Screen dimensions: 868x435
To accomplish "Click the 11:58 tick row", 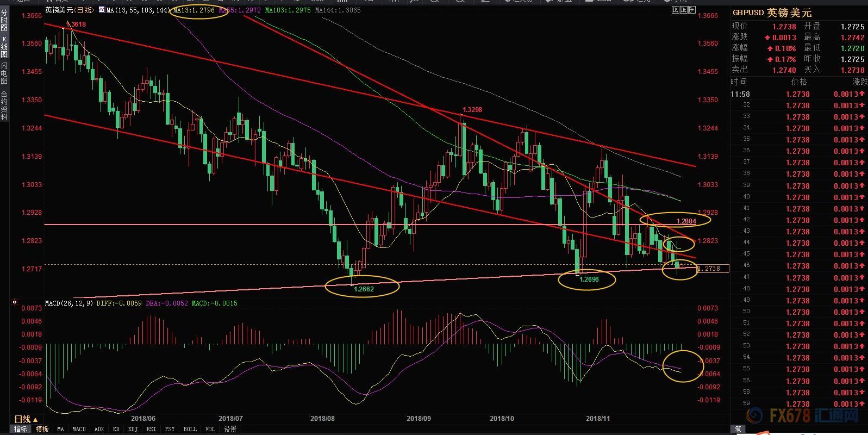I will pos(798,94).
